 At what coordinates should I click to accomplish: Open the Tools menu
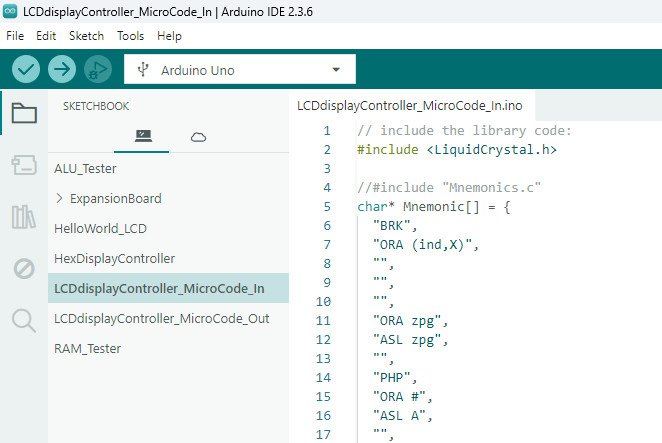pos(130,35)
